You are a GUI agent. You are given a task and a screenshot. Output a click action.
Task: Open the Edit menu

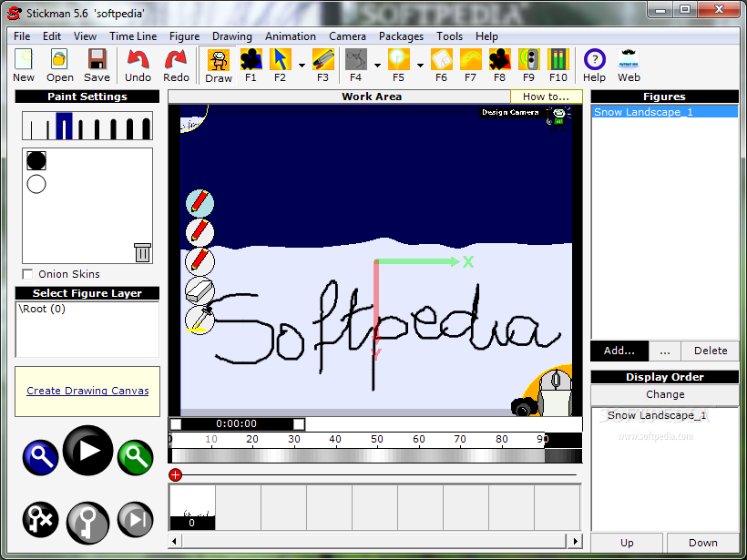click(x=51, y=36)
